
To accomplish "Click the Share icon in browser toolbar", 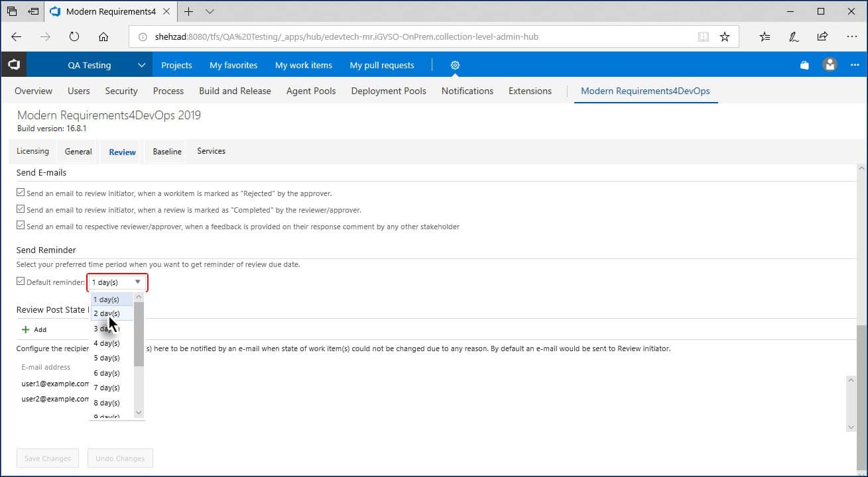I will (x=822, y=37).
